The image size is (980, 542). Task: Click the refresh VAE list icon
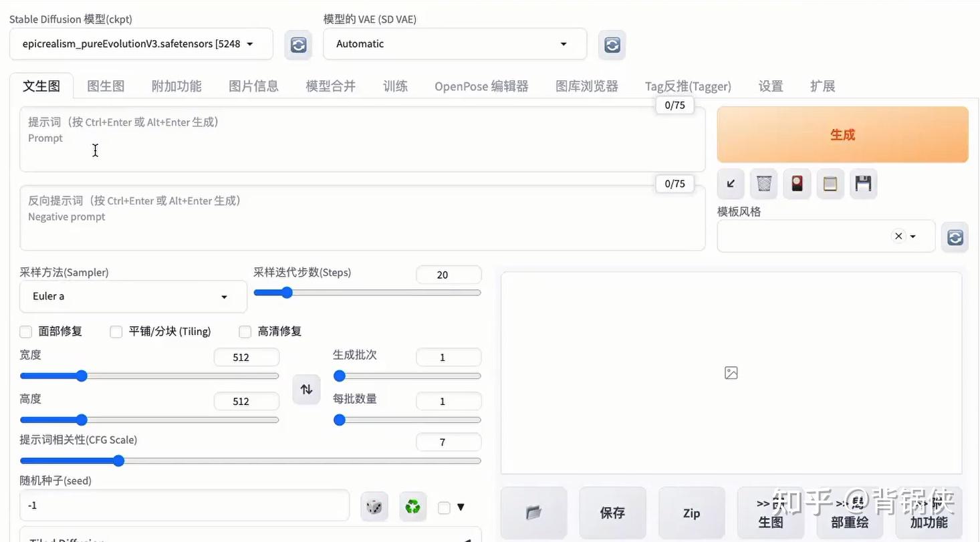pyautogui.click(x=611, y=44)
